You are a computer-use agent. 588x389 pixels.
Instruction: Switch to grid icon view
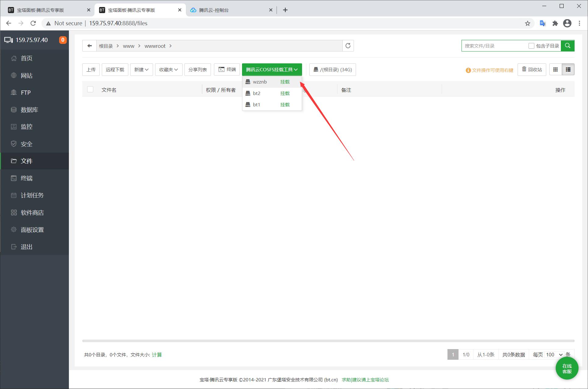click(x=555, y=69)
